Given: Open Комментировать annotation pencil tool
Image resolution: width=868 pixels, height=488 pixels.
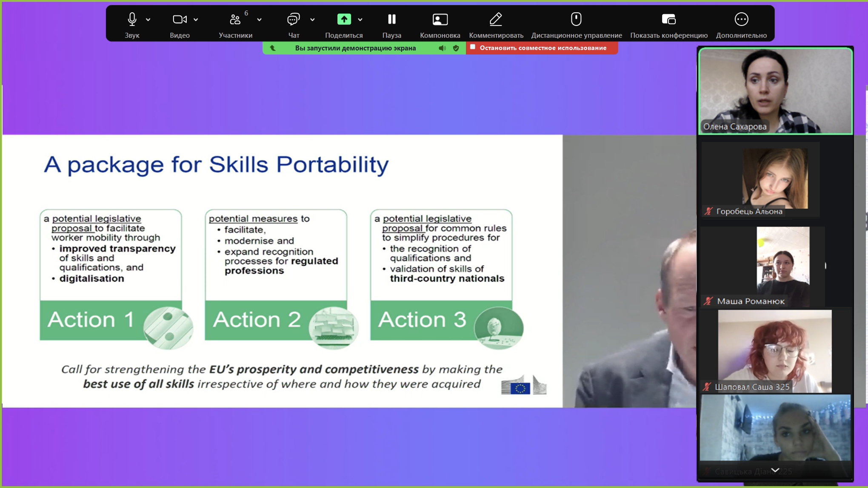Looking at the screenshot, I should 496,20.
